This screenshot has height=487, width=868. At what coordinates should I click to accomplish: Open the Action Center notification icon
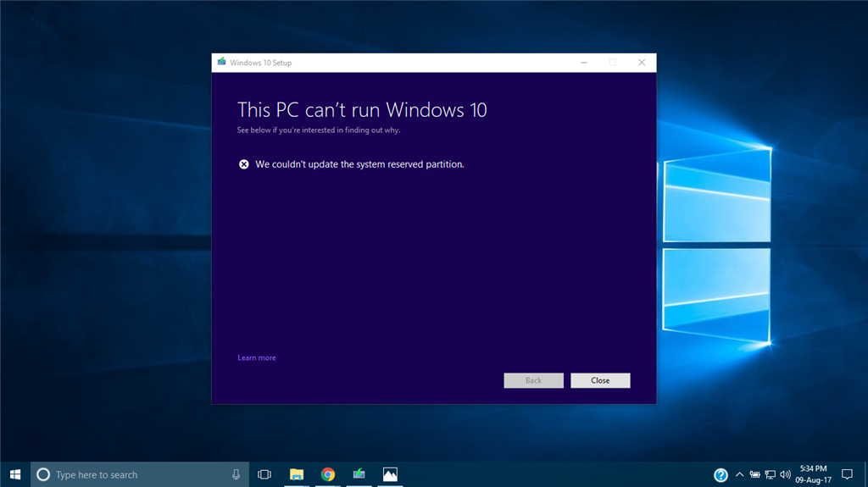(847, 474)
